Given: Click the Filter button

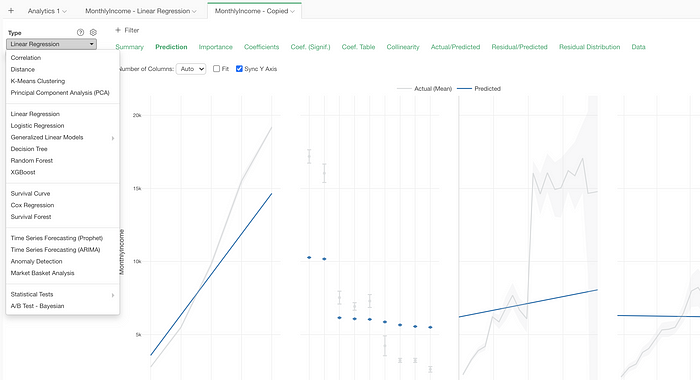Looking at the screenshot, I should click(127, 30).
